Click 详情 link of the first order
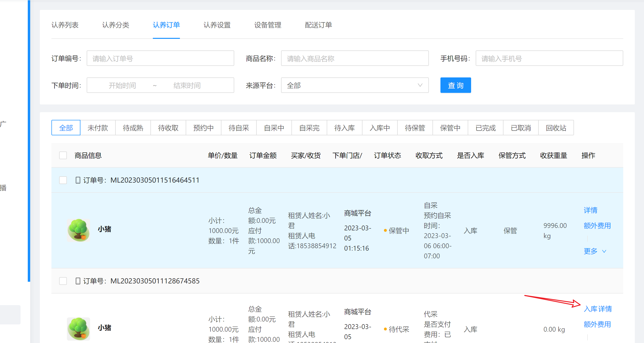 pyautogui.click(x=590, y=210)
